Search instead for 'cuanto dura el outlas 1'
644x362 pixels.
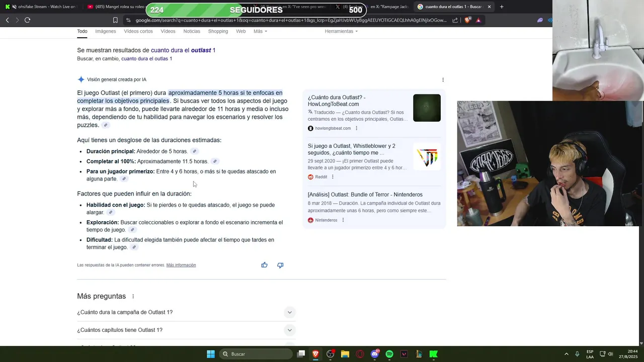[x=146, y=59]
